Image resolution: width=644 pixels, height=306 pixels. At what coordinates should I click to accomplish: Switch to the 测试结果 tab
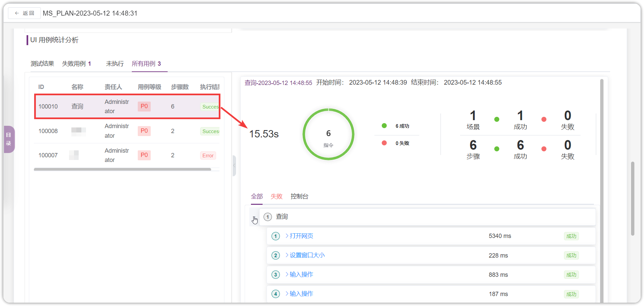pos(42,64)
